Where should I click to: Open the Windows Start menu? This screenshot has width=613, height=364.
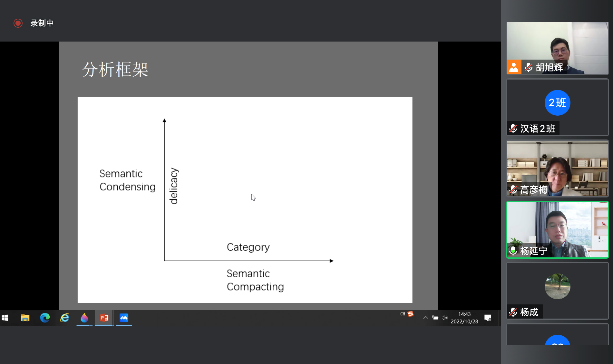[5, 318]
